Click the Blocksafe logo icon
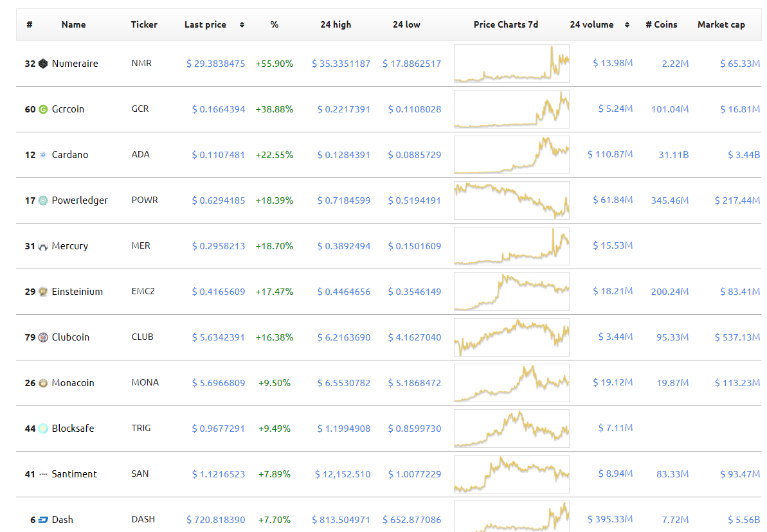Screen dimensions: 767x532 click(x=43, y=429)
